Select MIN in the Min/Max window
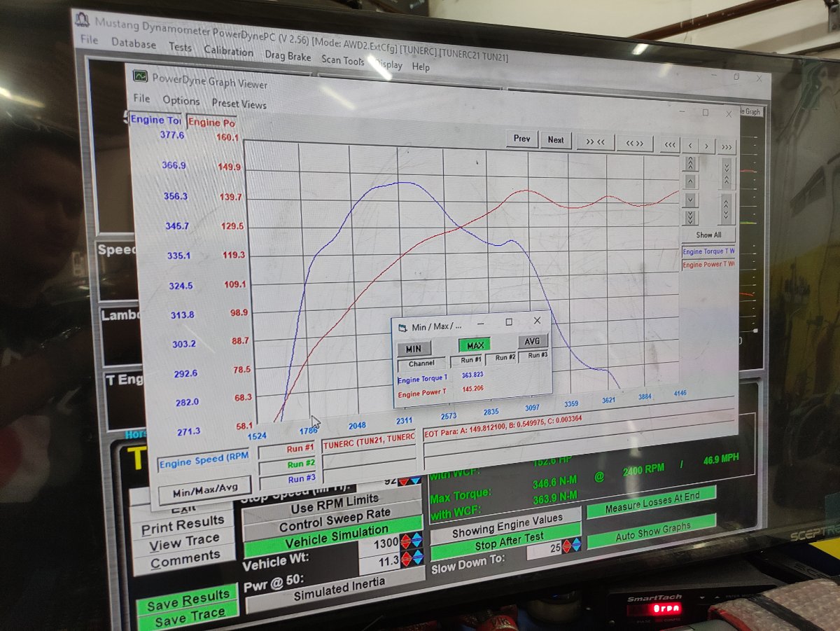The height and width of the screenshot is (631, 840). click(x=413, y=349)
